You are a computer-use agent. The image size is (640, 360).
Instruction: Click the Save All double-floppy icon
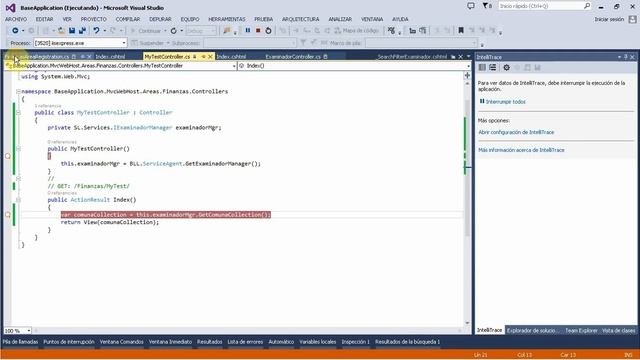(82, 31)
